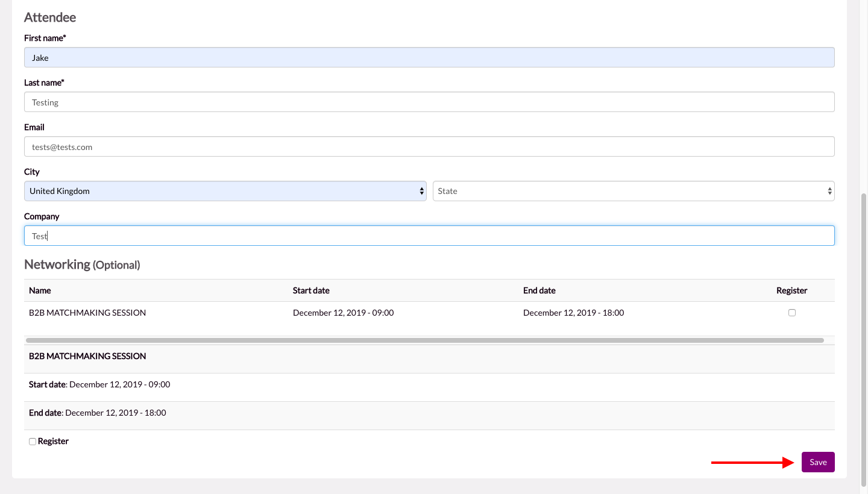
Task: Click the table's December 12, 2019 - 18:00 cell
Action: pyautogui.click(x=573, y=313)
